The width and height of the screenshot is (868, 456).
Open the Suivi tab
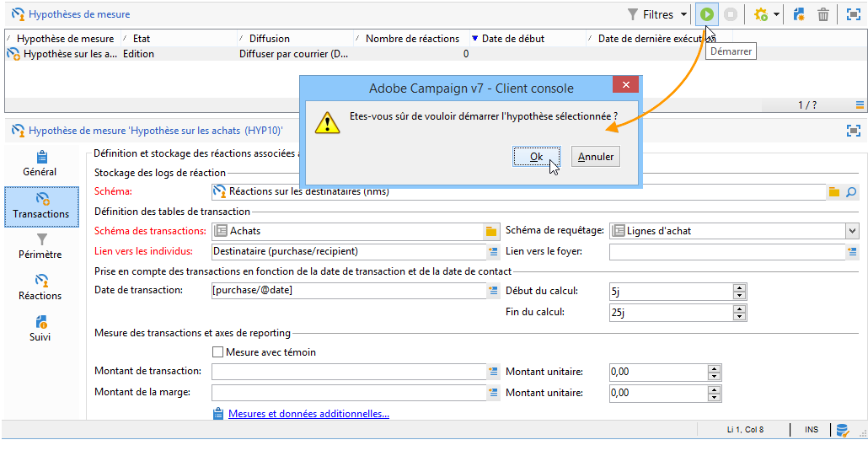tap(40, 329)
